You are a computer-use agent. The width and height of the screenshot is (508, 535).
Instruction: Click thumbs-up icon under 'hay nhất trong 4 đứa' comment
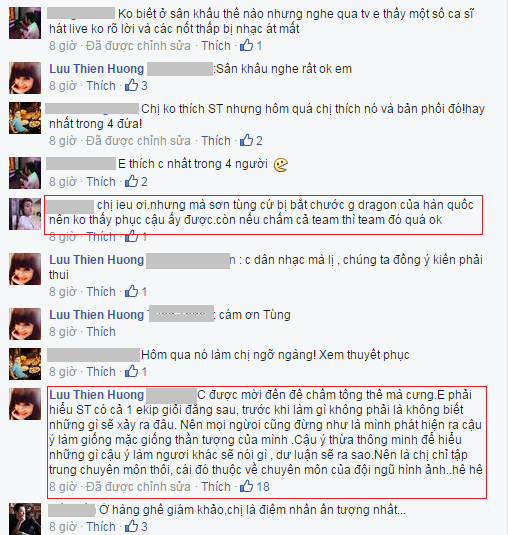(x=246, y=140)
